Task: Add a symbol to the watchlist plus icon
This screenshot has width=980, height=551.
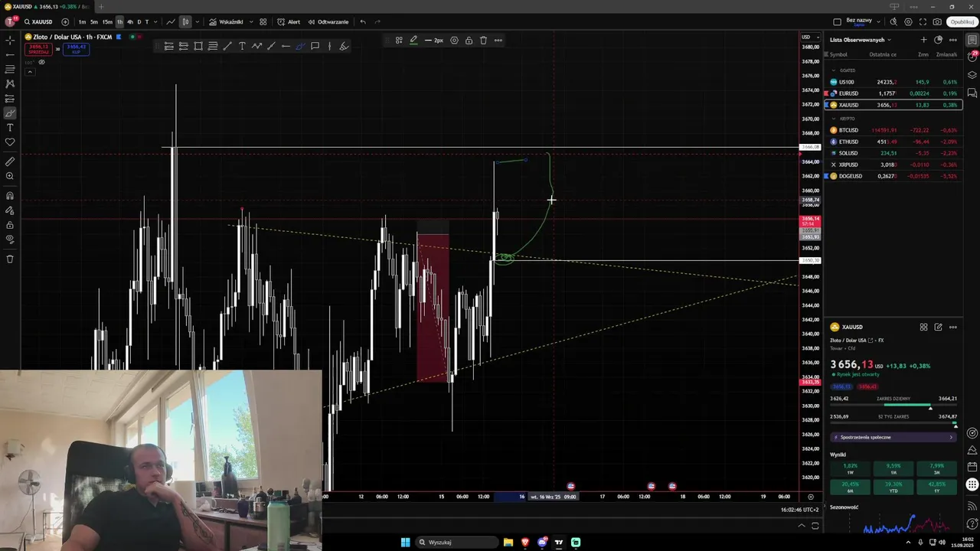Action: click(923, 40)
